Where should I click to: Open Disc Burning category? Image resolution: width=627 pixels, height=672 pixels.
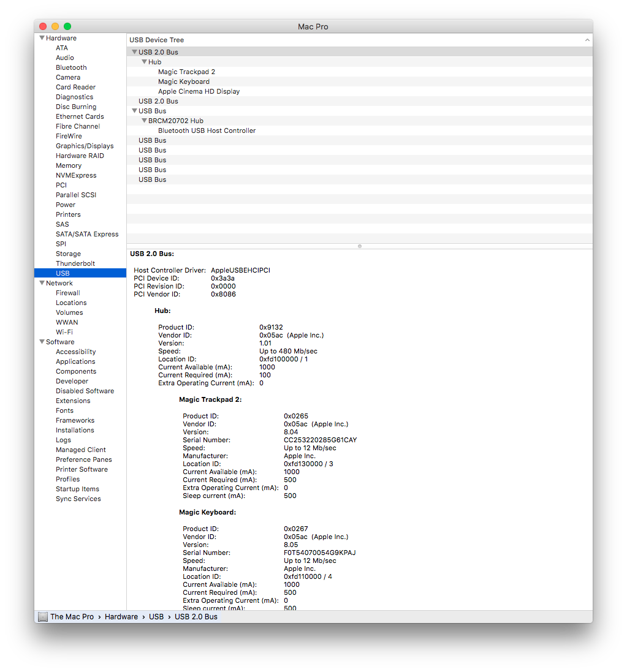coord(76,107)
